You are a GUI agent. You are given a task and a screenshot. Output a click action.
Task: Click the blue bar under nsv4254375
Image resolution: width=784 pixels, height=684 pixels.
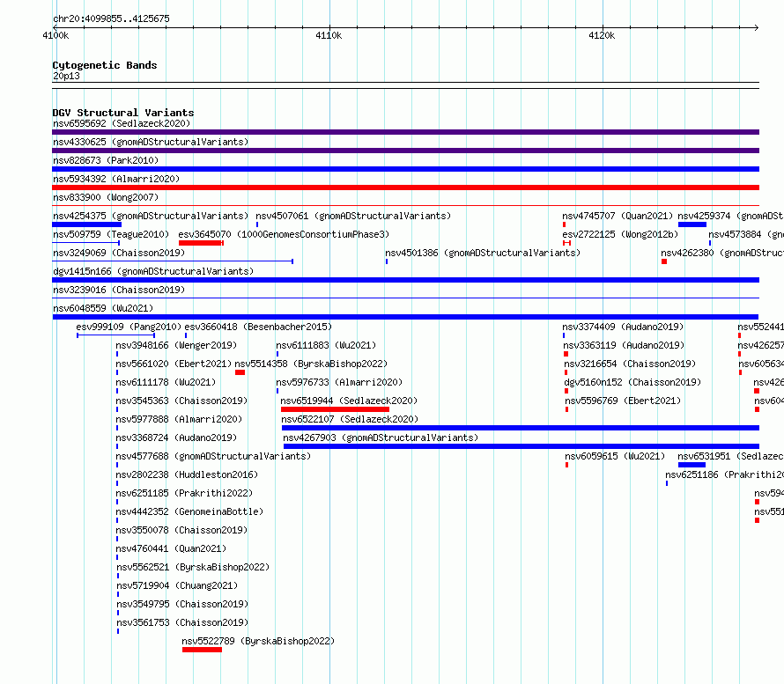87,224
